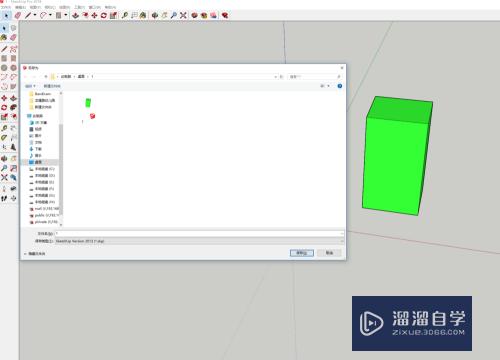Screen dimensions: 500x360
Task: Expand the save-as-type SketchUp version combo box
Action: tap(199, 241)
